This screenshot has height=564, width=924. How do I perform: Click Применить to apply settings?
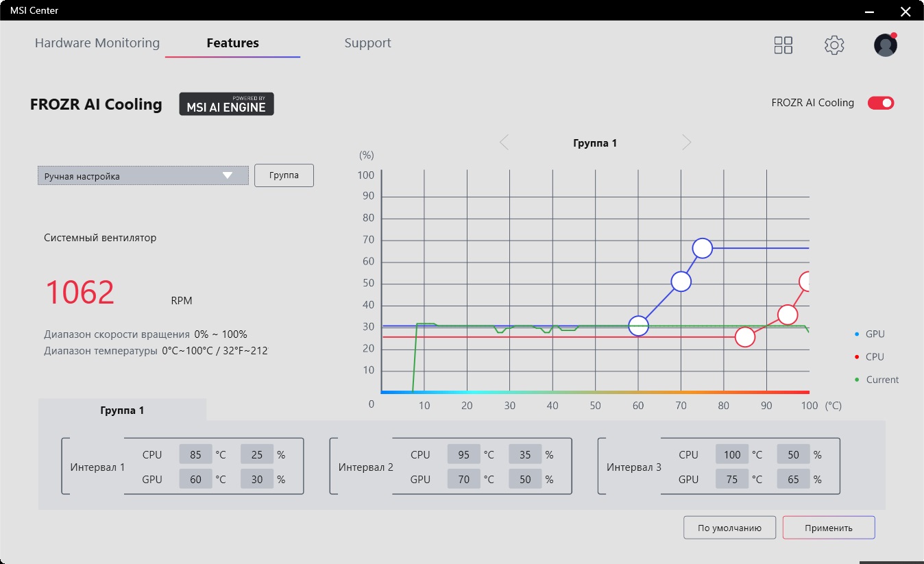coord(829,528)
